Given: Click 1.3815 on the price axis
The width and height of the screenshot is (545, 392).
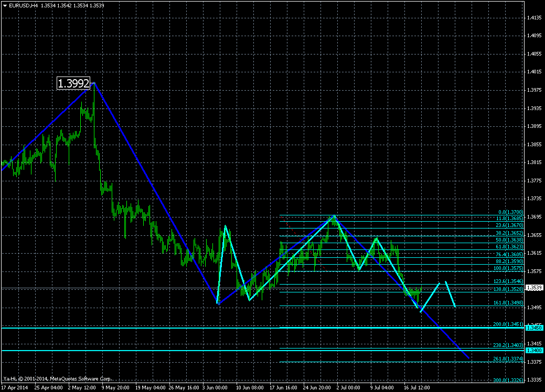Looking at the screenshot, I should pyautogui.click(x=535, y=162).
